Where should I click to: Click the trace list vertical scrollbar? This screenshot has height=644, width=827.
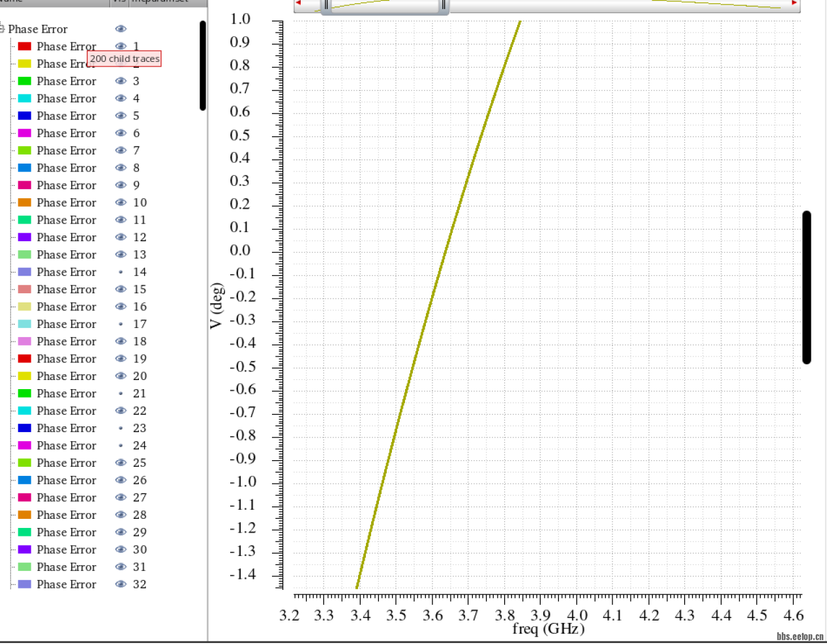(x=203, y=65)
